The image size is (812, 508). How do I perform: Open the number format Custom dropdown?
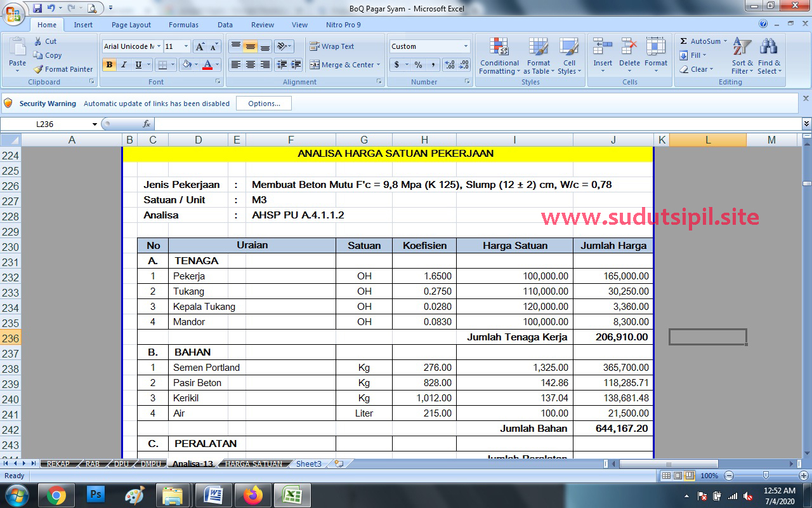click(466, 46)
